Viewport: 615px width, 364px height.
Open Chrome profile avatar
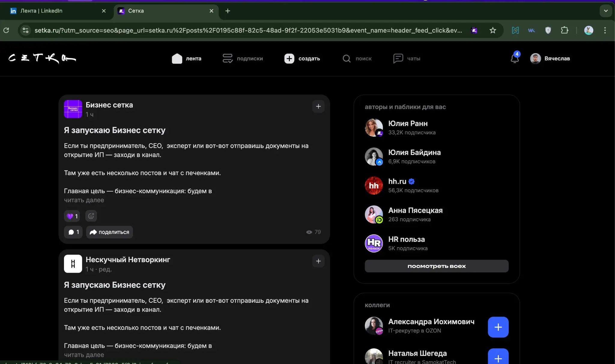point(589,30)
